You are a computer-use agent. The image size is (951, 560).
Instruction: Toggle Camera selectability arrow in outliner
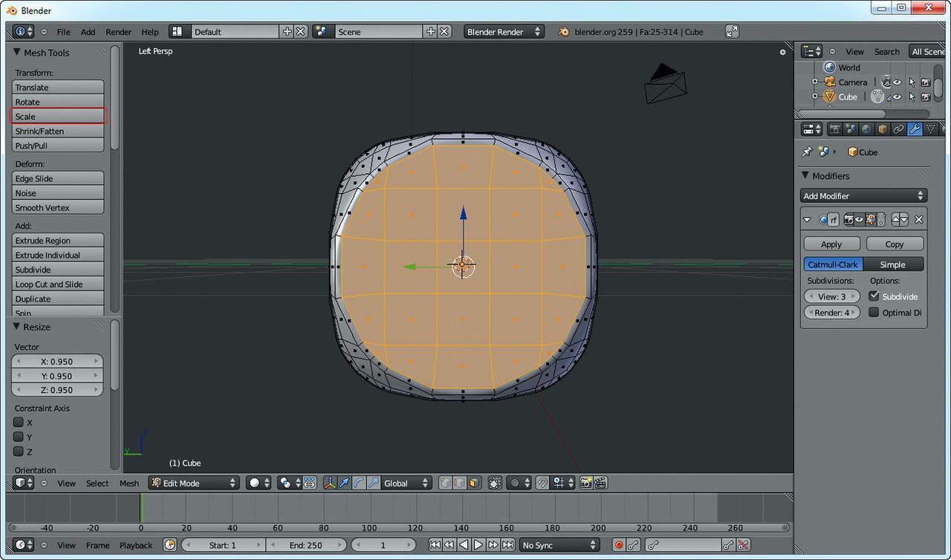pos(912,82)
